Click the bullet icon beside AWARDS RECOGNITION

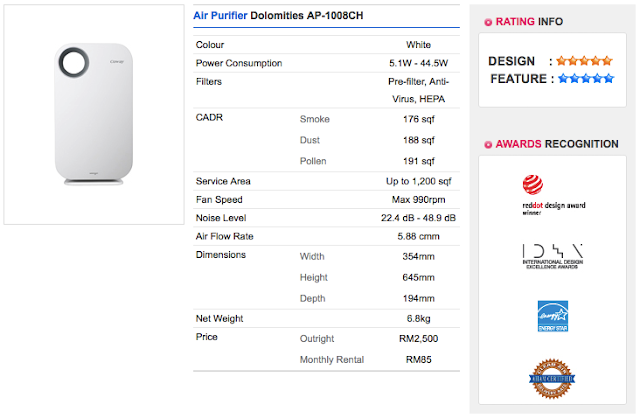point(488,145)
